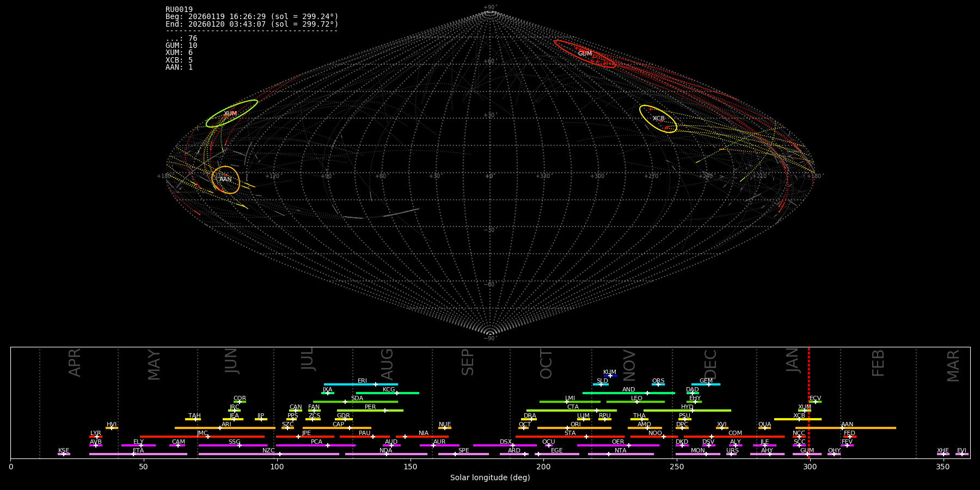Click the 'AAN: 1' count in the legend
The height and width of the screenshot is (490, 980).
click(179, 68)
